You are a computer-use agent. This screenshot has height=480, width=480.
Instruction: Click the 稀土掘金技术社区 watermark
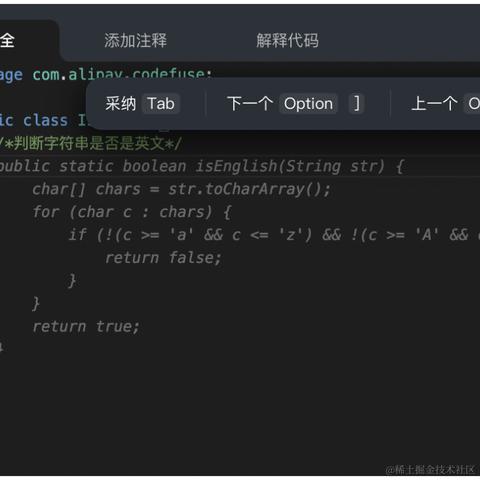click(x=430, y=470)
